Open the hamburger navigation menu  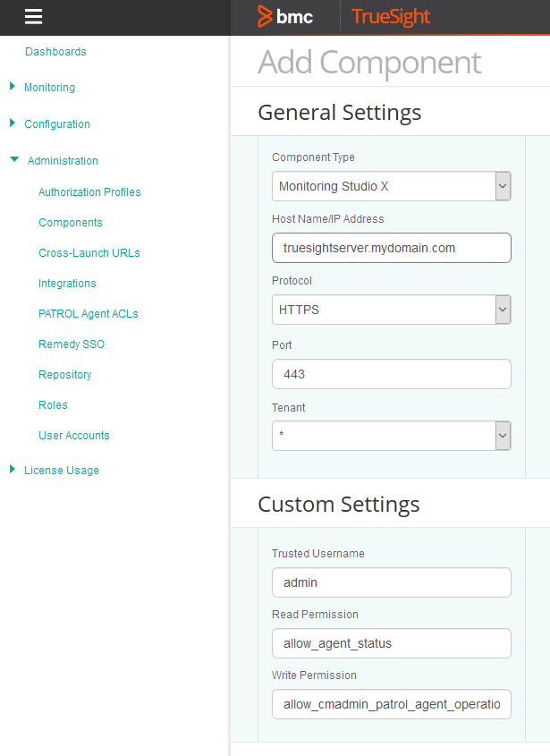click(x=34, y=17)
